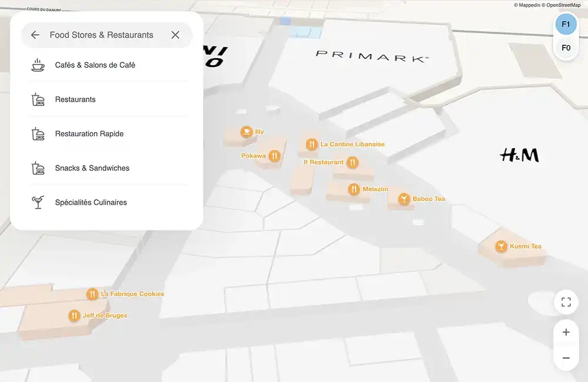588x382 pixels.
Task: Zoom out of the map
Action: (x=566, y=358)
